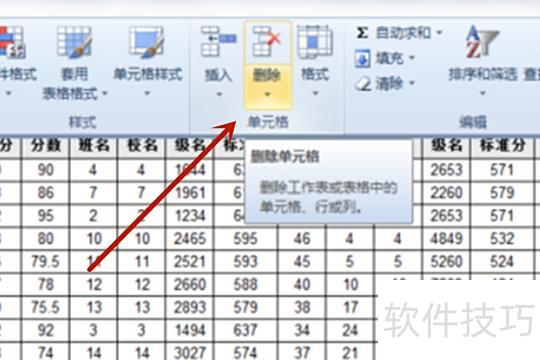540x360 pixels.
Task: Click the 班名 column header cell
Action: (x=94, y=147)
